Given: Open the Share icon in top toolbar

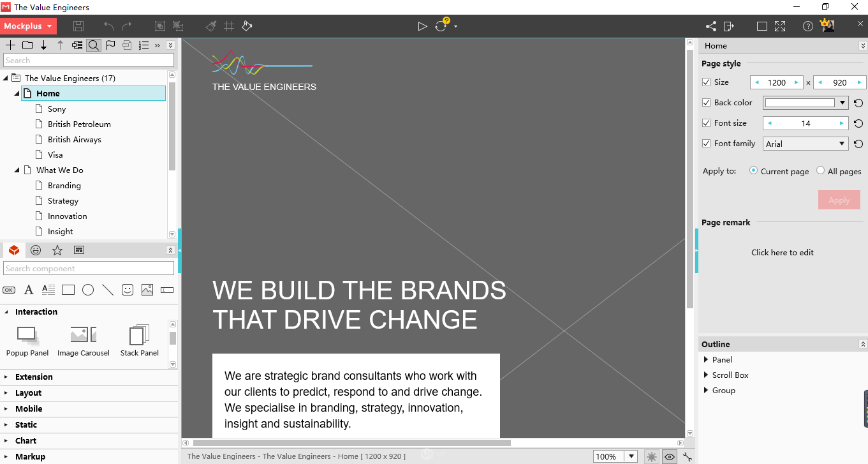Looking at the screenshot, I should [x=711, y=26].
